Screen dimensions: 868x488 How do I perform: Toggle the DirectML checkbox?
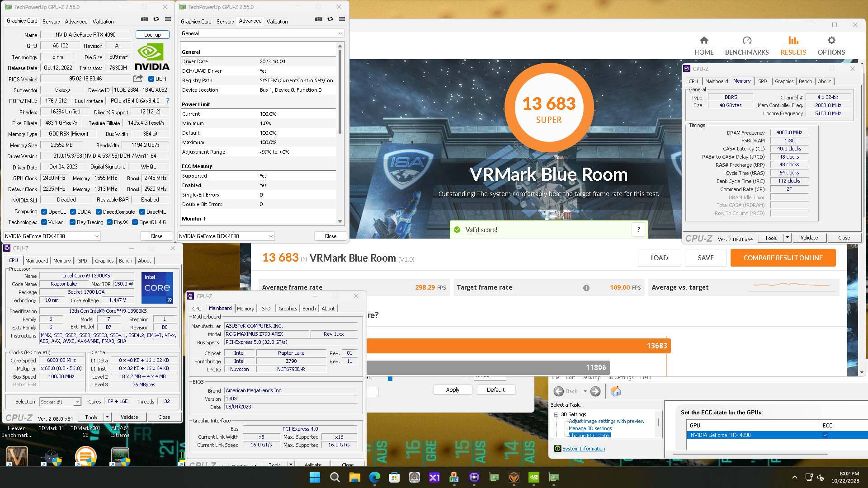click(142, 212)
